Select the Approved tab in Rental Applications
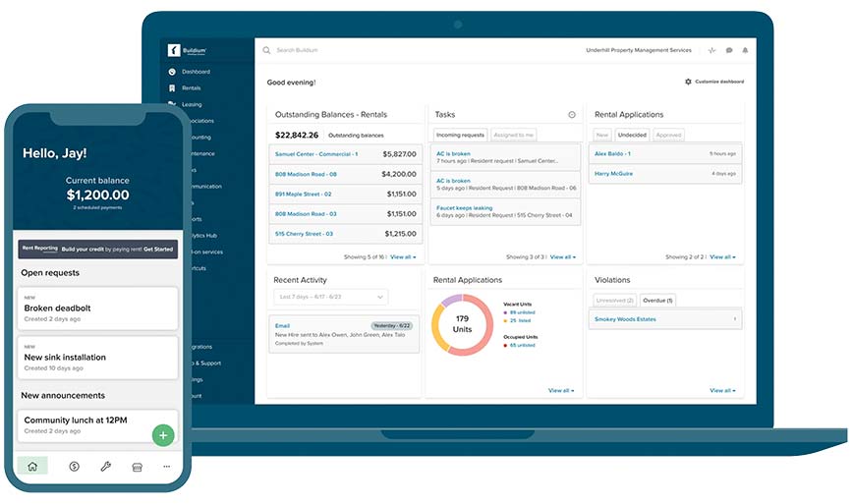The image size is (852, 504). tap(668, 135)
